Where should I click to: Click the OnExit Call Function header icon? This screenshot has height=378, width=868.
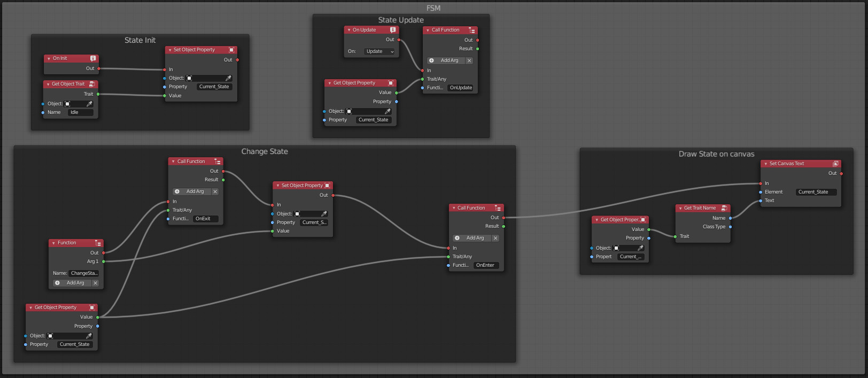(218, 161)
